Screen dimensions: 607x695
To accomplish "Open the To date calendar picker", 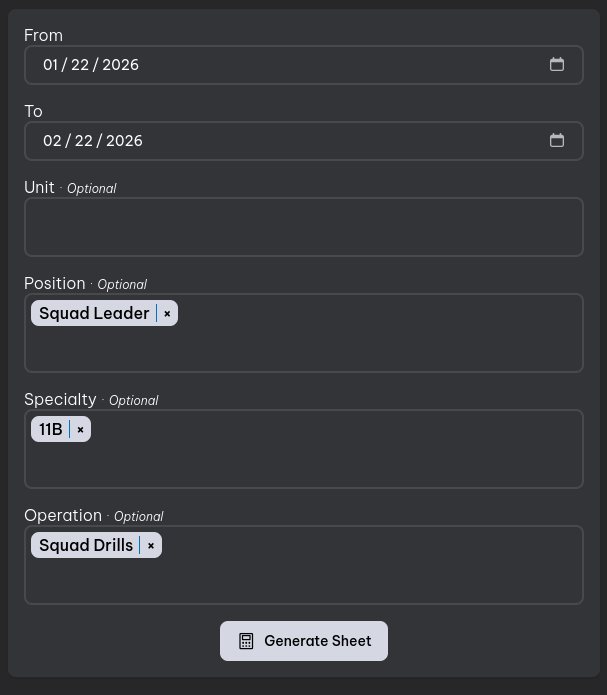I will coord(557,141).
